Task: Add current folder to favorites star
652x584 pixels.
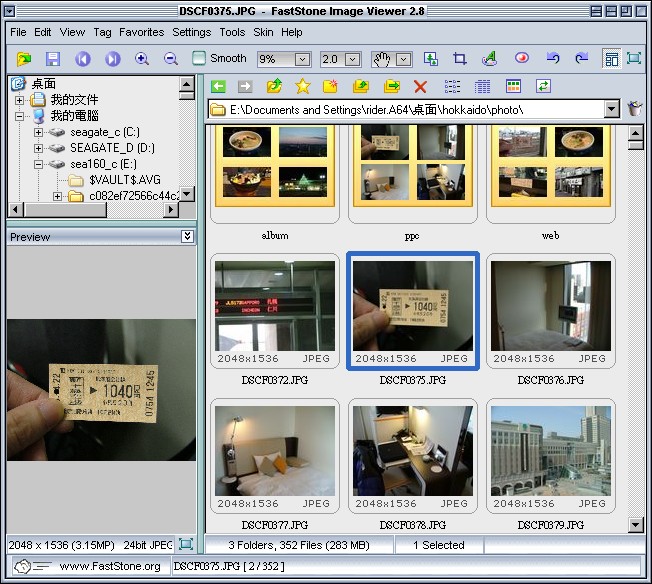Action: (x=302, y=87)
